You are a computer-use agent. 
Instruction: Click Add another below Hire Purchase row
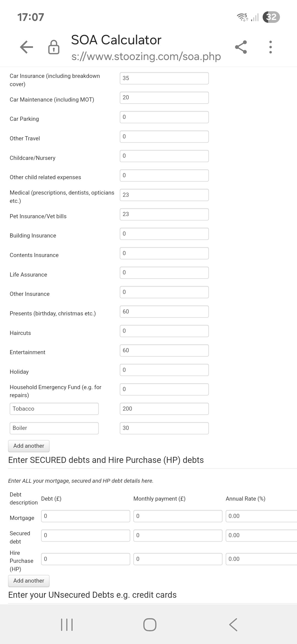point(29,581)
